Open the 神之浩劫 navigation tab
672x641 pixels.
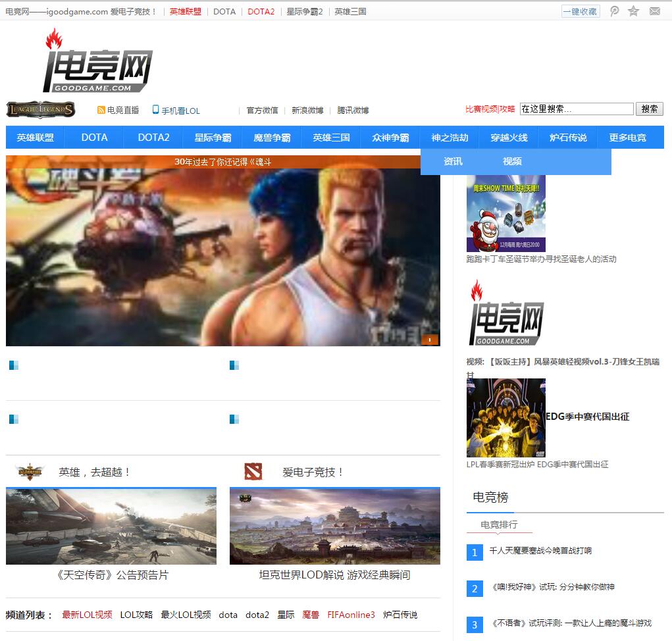click(450, 138)
